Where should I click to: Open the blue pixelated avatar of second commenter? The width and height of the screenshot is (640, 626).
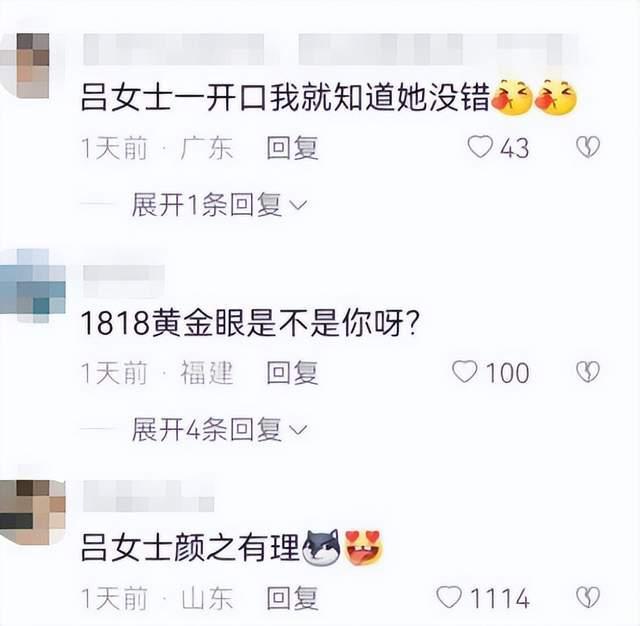33,286
